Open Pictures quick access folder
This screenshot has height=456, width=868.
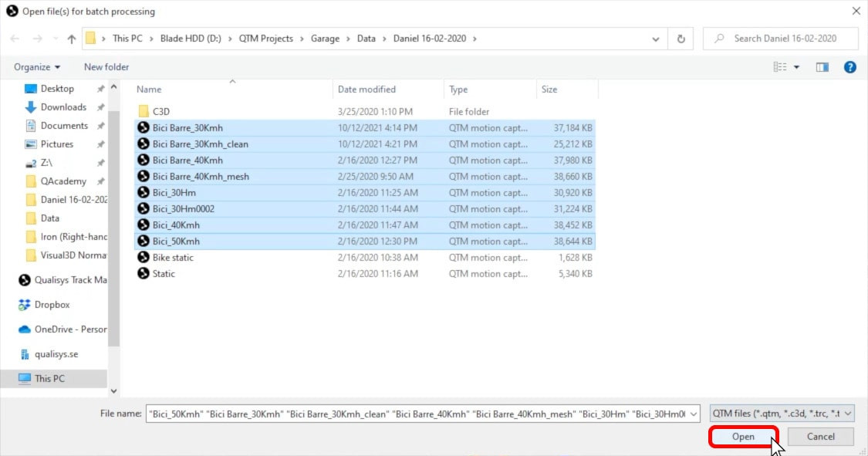click(x=49, y=144)
